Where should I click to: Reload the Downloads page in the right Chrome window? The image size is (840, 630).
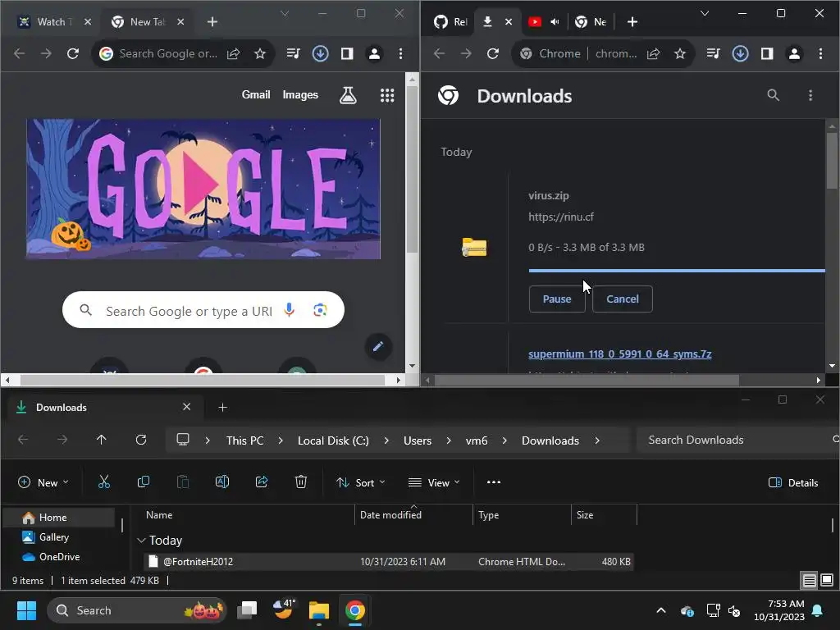(x=493, y=53)
